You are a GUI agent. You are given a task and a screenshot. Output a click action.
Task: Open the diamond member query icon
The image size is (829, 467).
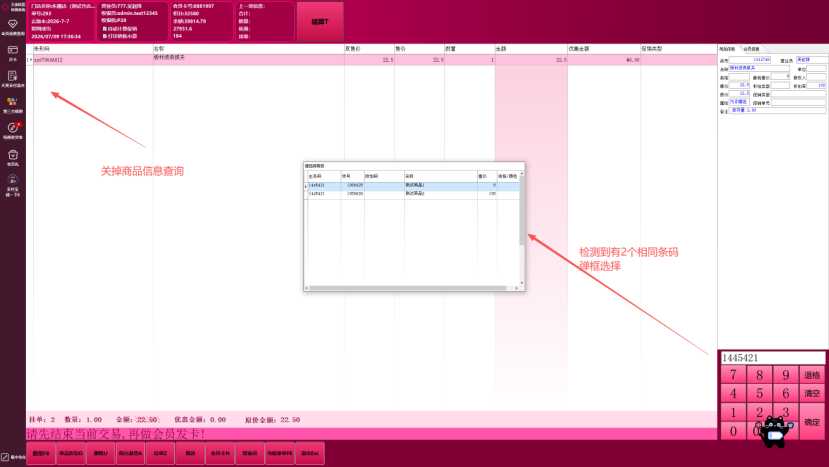13,24
